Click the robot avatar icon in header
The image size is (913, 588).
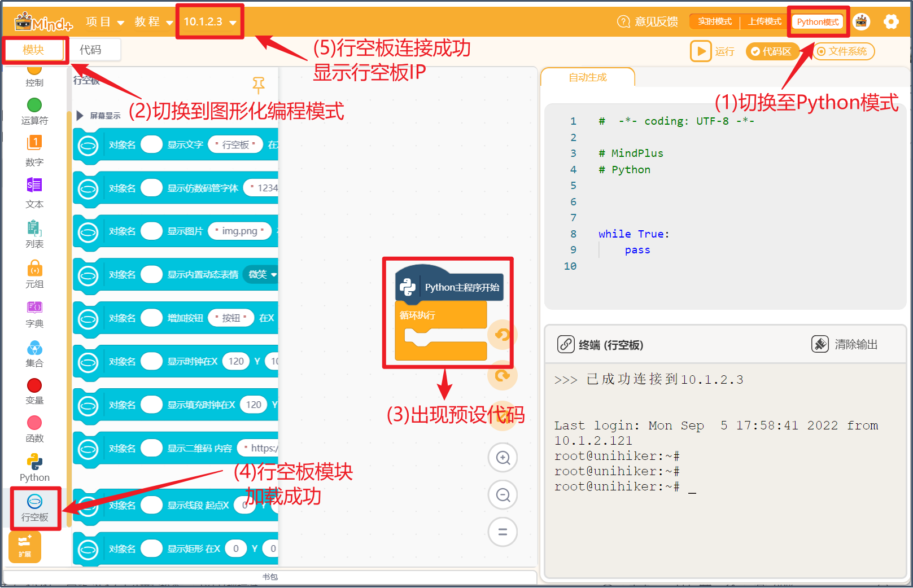tap(861, 21)
